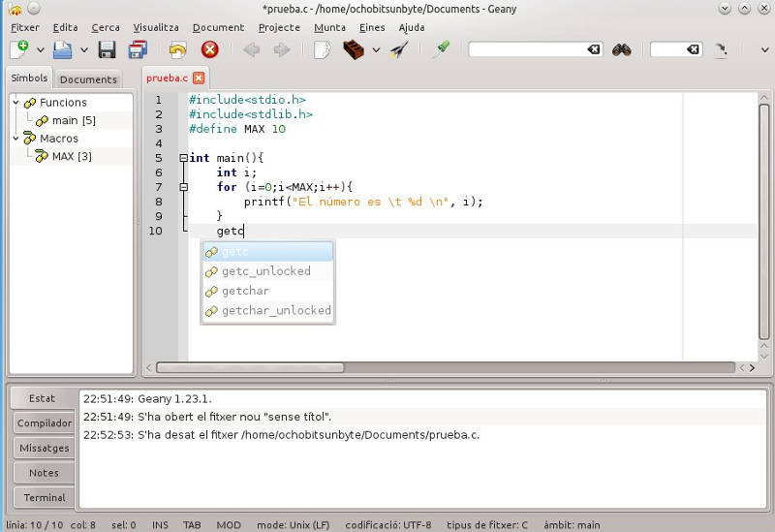Clear the go-to-line field
The image size is (775, 532).
coord(694,49)
